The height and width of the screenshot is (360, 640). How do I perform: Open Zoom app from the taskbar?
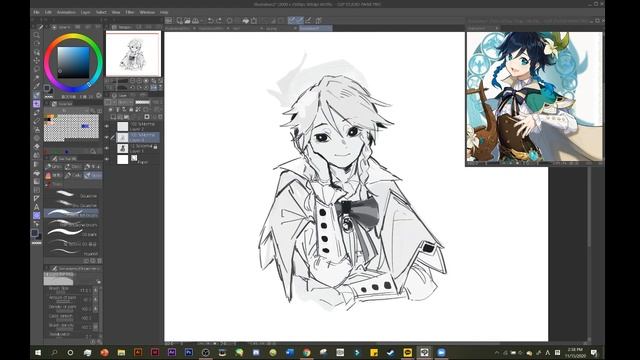(441, 352)
